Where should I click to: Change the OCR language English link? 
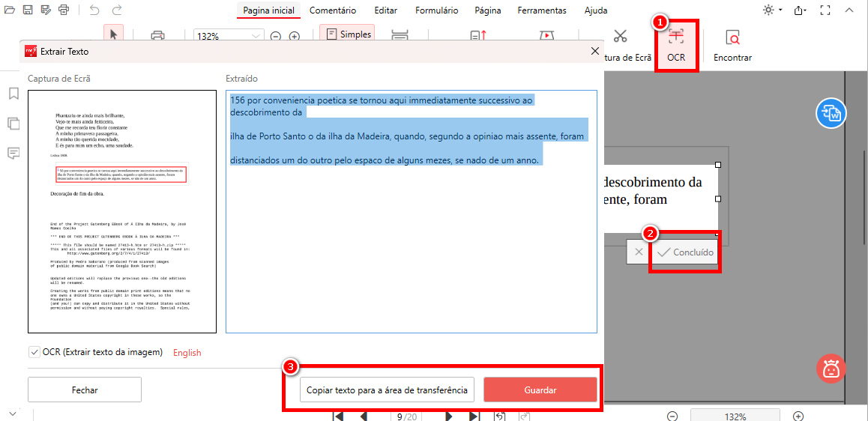[187, 352]
